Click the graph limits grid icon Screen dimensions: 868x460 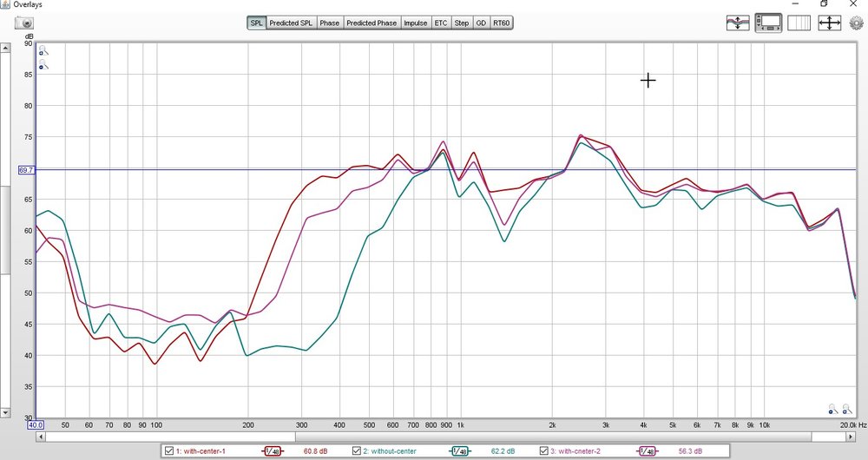click(x=799, y=23)
